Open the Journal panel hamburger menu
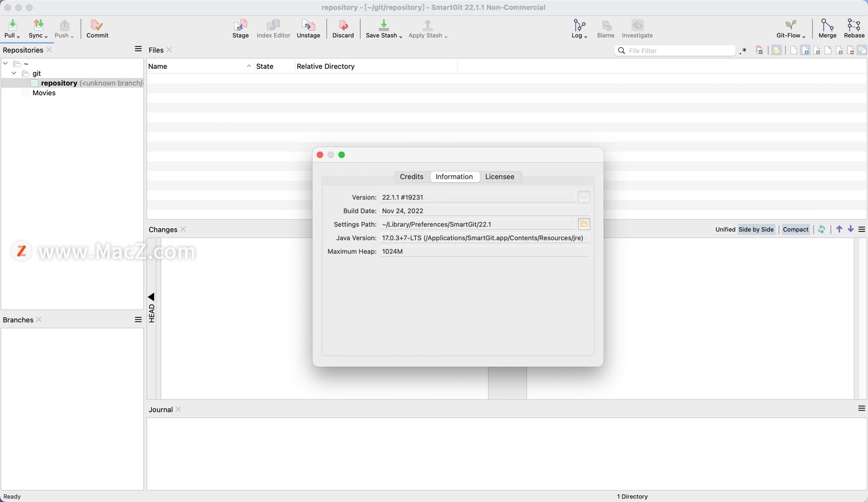868x502 pixels. (862, 408)
